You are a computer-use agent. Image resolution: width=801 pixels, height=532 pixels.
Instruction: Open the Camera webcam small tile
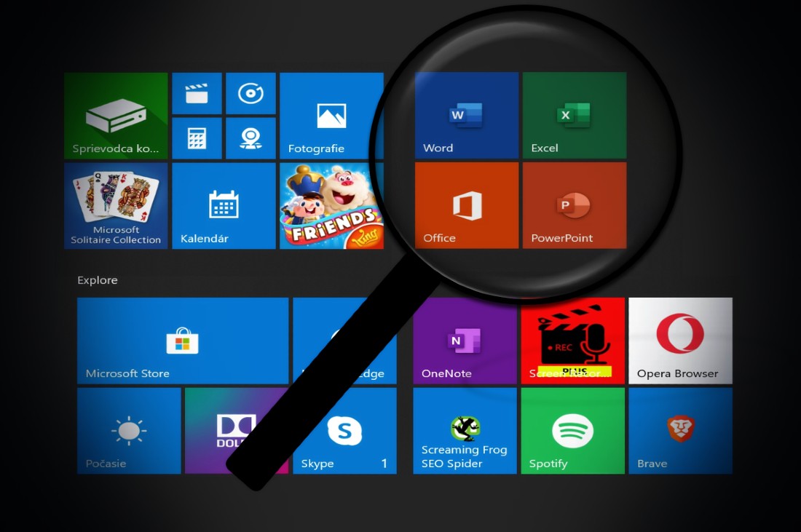pyautogui.click(x=250, y=138)
